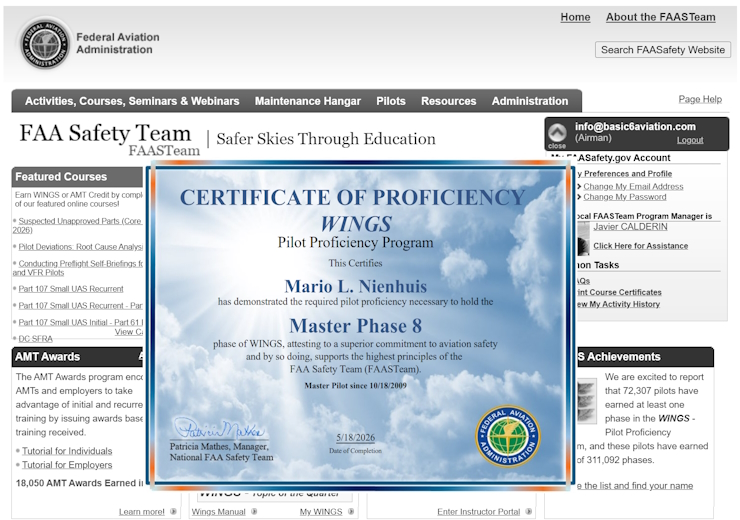Open Part 107 Small UAS Recurrent course

(x=71, y=289)
